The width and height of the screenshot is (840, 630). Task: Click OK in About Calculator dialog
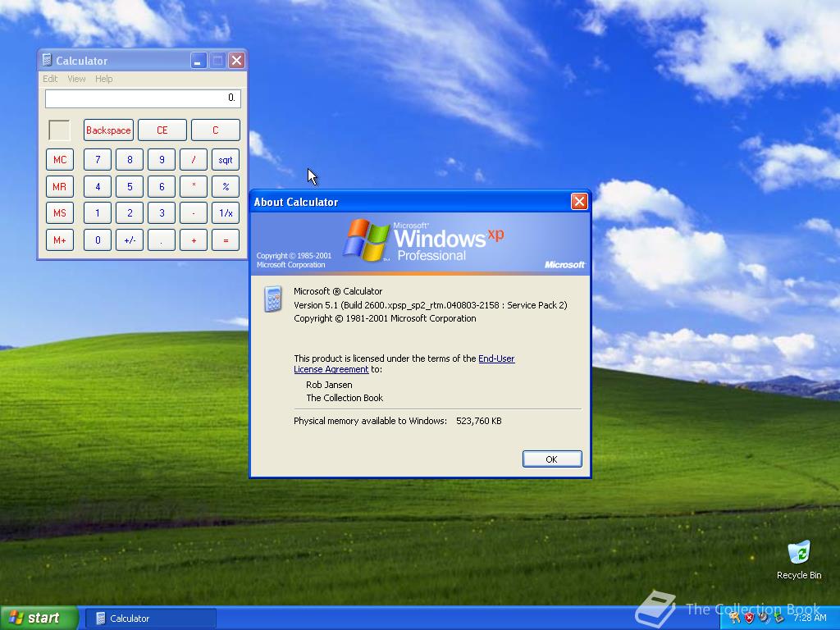point(552,459)
